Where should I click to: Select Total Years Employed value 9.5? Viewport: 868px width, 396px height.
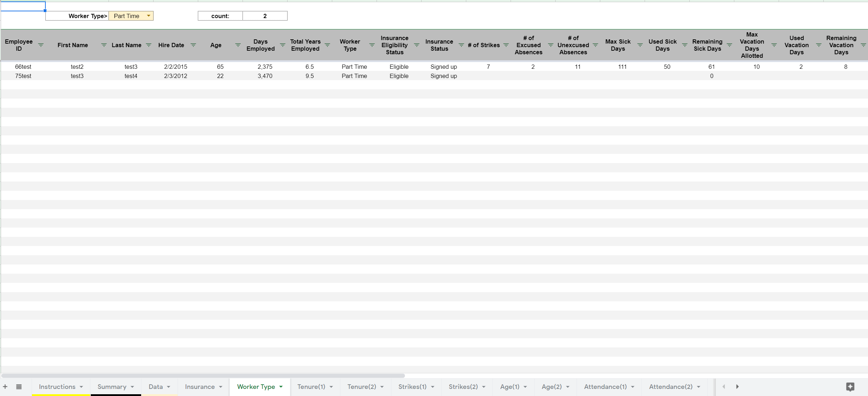310,76
